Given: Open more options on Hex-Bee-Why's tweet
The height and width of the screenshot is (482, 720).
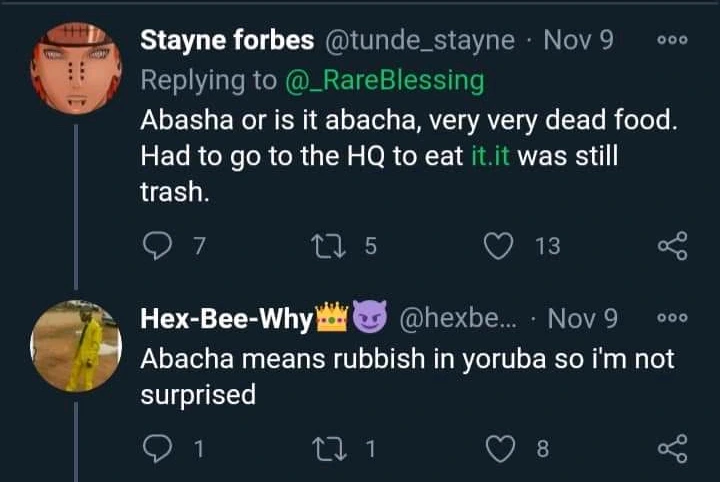Looking at the screenshot, I should (x=672, y=318).
